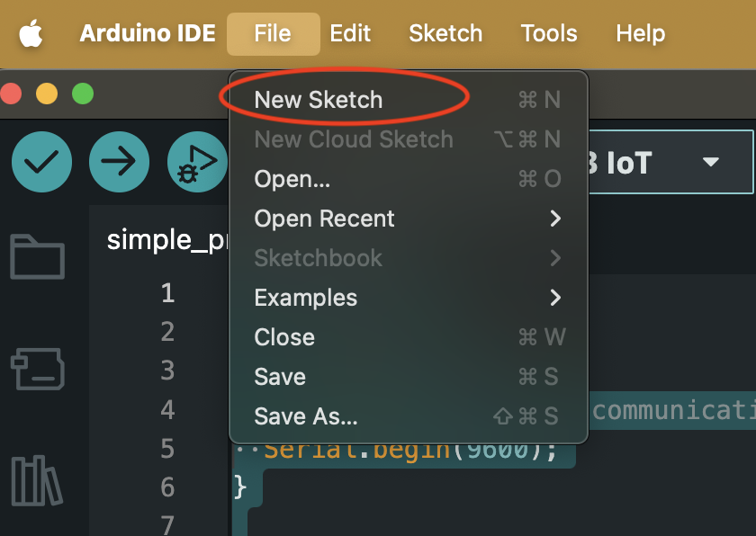This screenshot has height=536, width=756.
Task: Open the Edit menu
Action: pos(350,34)
